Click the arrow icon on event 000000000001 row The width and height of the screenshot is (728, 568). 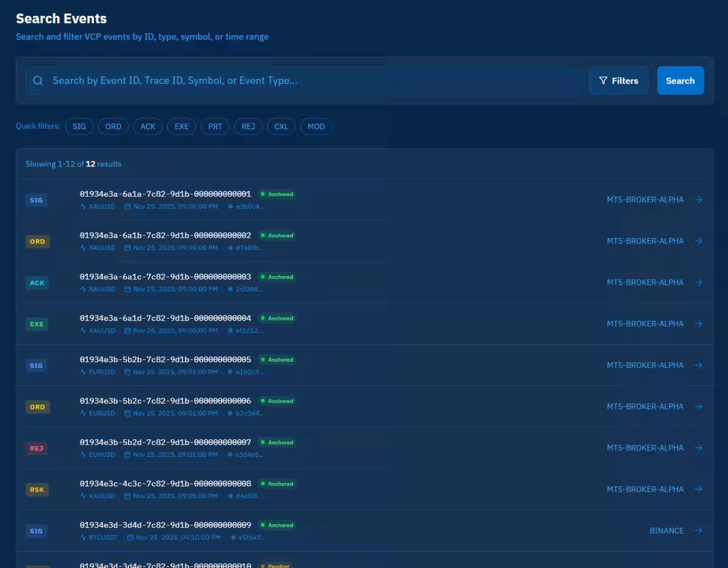click(x=698, y=200)
